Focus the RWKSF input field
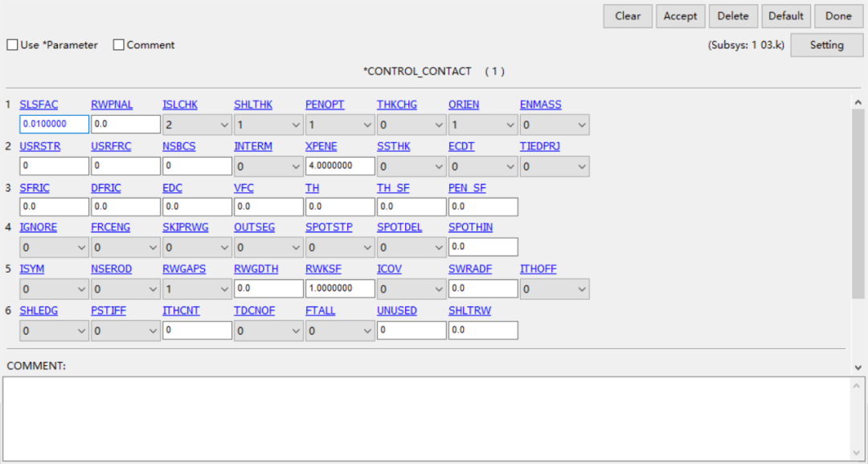The width and height of the screenshot is (868, 464). pyautogui.click(x=340, y=288)
